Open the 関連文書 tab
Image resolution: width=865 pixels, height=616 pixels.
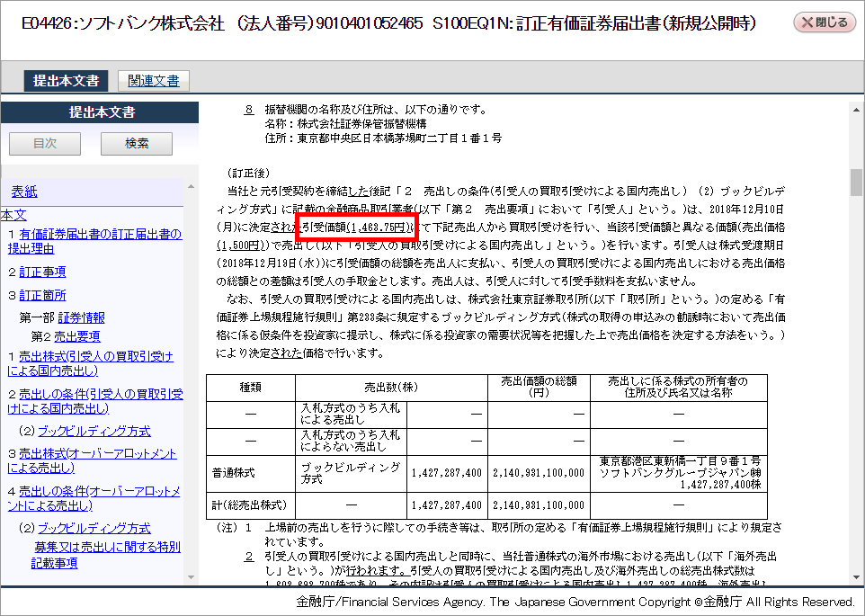click(x=154, y=81)
